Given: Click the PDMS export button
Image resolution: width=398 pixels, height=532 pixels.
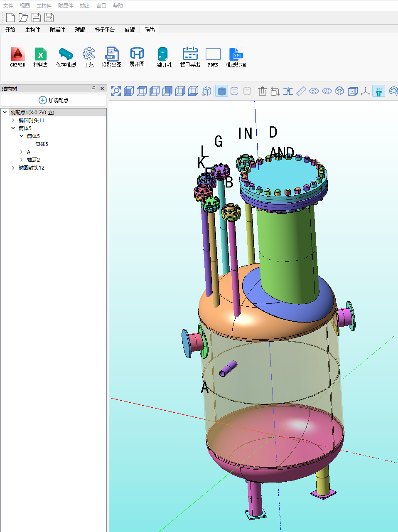Looking at the screenshot, I should 213,57.
